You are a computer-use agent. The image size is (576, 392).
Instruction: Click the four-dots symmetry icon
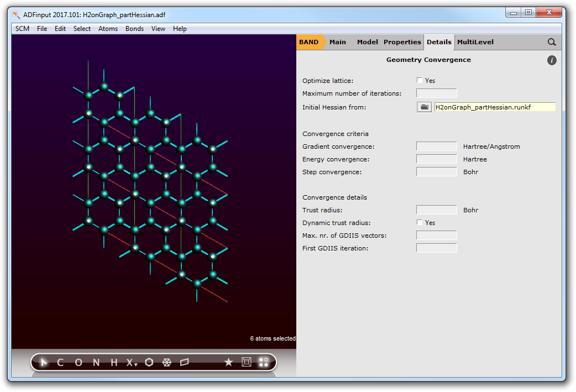coord(263,362)
